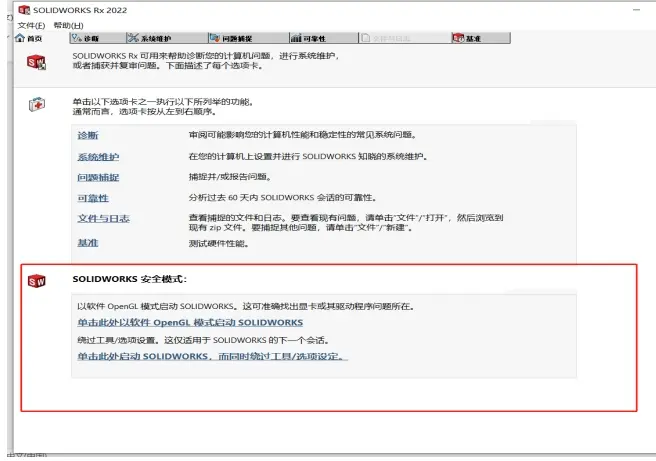Viewport: 656px width, 461px height.
Task: Click the SOLIDWORKS Rx title bar icon
Action: click(x=24, y=10)
